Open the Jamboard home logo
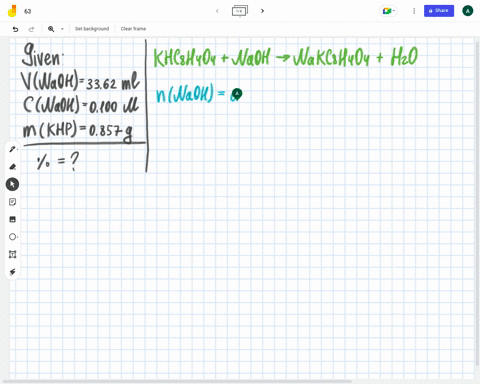 pyautogui.click(x=12, y=11)
